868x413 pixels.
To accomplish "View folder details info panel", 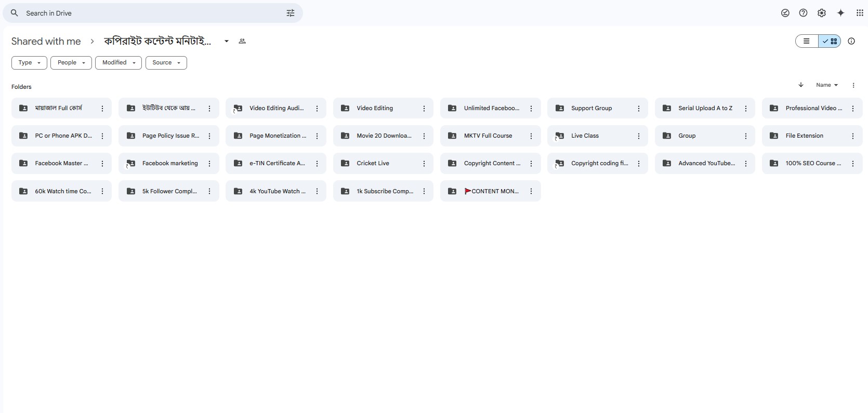I will 851,41.
